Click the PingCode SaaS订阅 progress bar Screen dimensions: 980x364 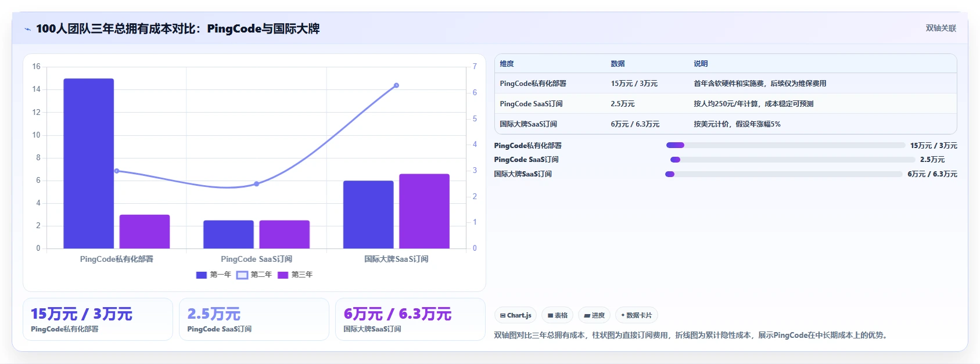793,160
